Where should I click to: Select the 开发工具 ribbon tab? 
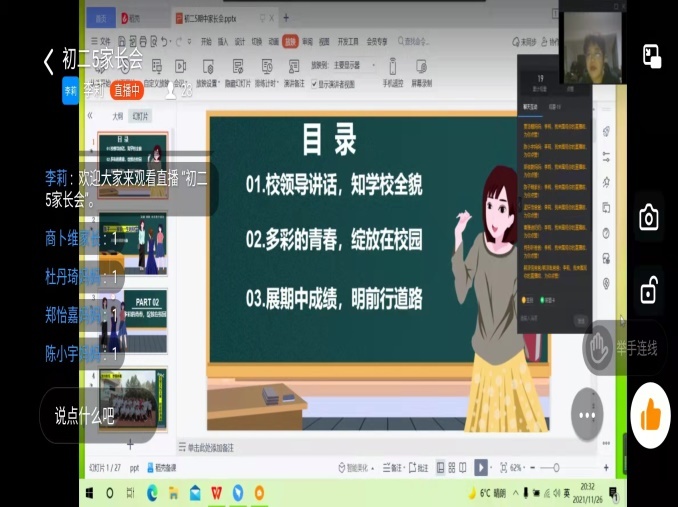point(348,41)
